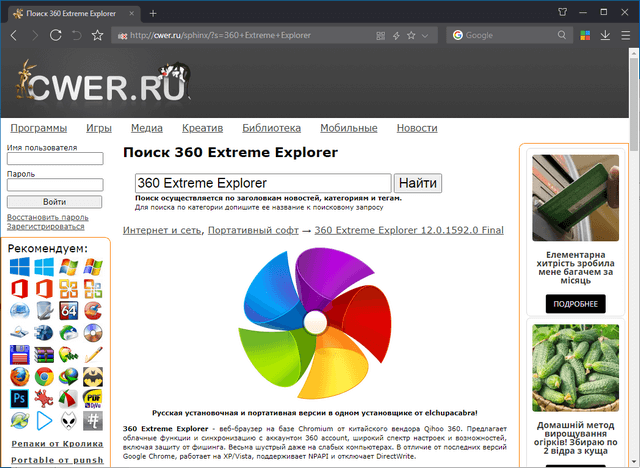Click the page vertical scrollbar thumb
640x468 pixels.
634,105
